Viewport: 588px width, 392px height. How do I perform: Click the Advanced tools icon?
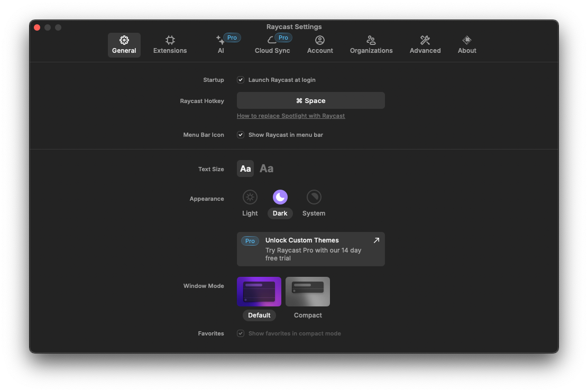tap(425, 40)
